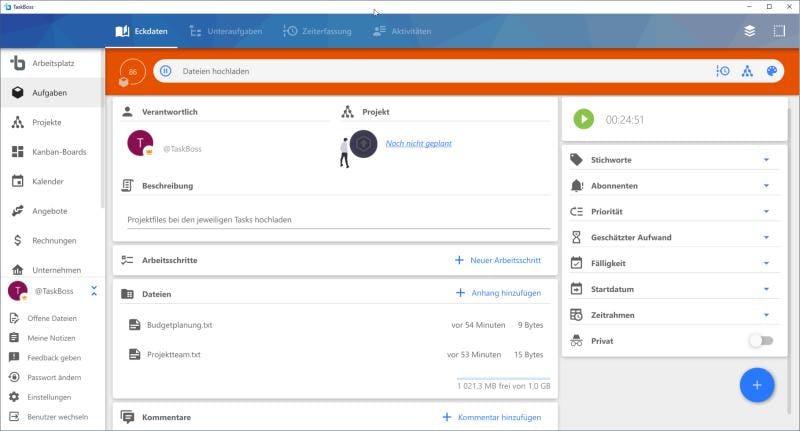Image resolution: width=800 pixels, height=431 pixels.
Task: Open Rechnungen section
Action: (x=52, y=241)
